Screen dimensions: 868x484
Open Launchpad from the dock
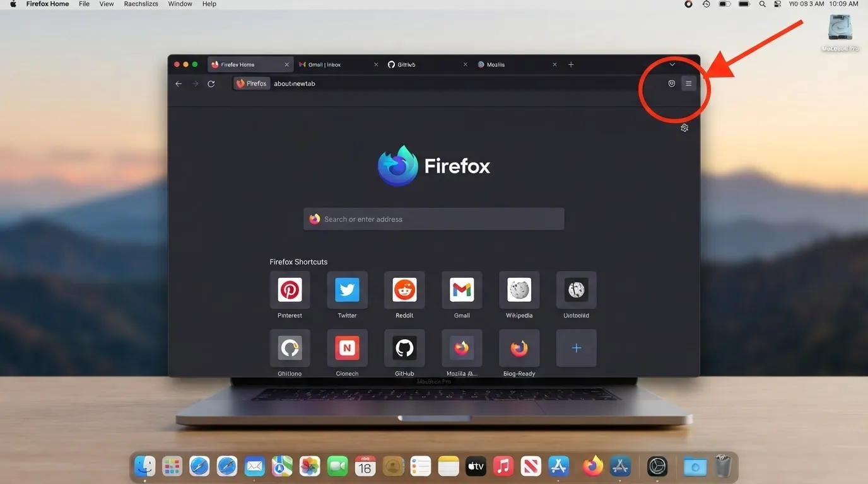click(172, 466)
